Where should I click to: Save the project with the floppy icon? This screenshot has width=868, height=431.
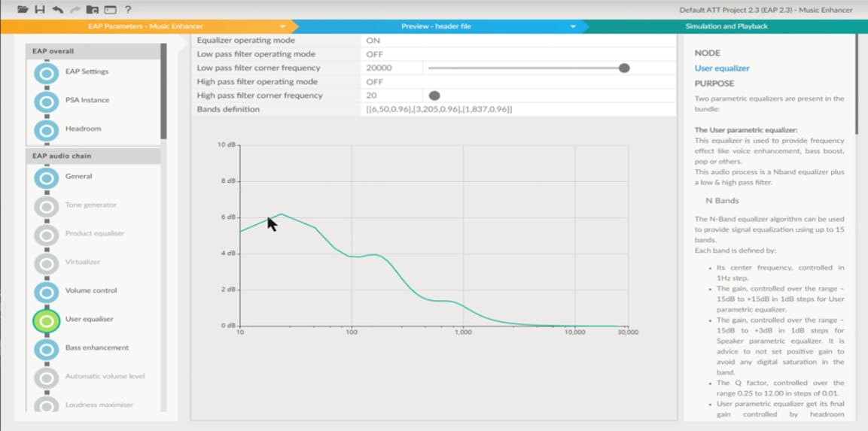pyautogui.click(x=40, y=10)
